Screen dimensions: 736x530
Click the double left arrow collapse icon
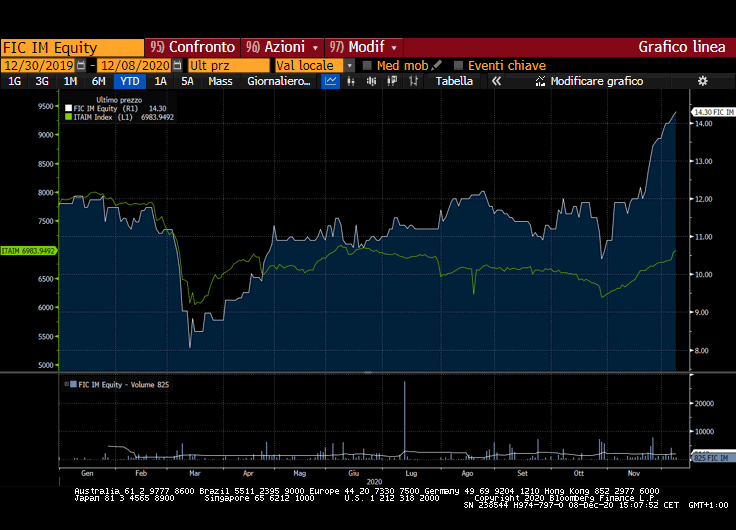click(x=495, y=81)
